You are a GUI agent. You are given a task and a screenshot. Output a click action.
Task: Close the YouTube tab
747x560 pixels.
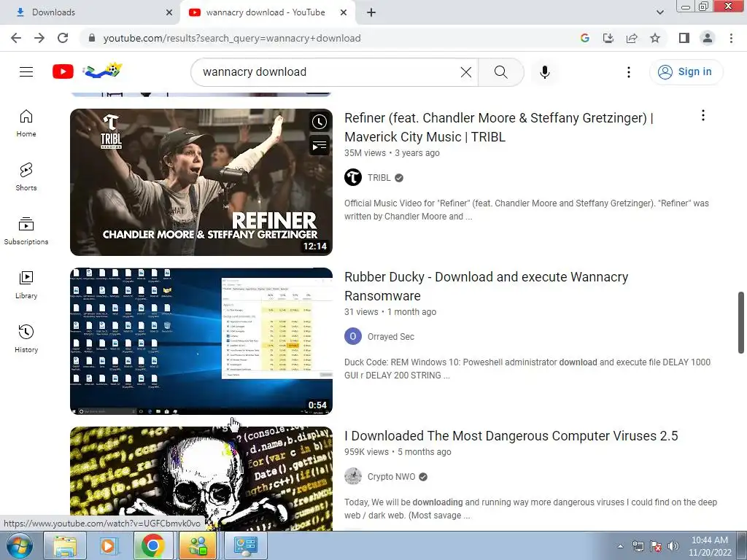(344, 12)
